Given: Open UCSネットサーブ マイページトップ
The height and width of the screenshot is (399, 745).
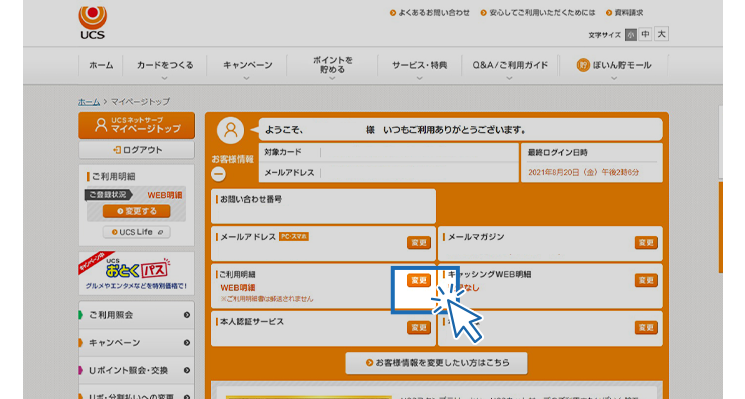Looking at the screenshot, I should [x=136, y=125].
